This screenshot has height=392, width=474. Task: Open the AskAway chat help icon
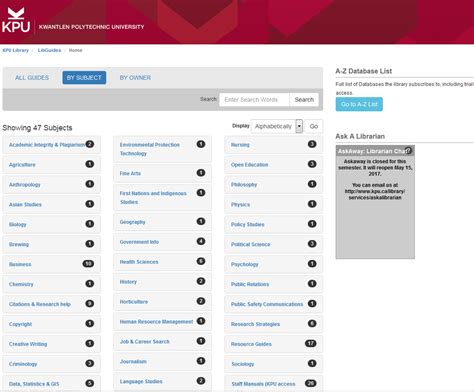pos(408,151)
